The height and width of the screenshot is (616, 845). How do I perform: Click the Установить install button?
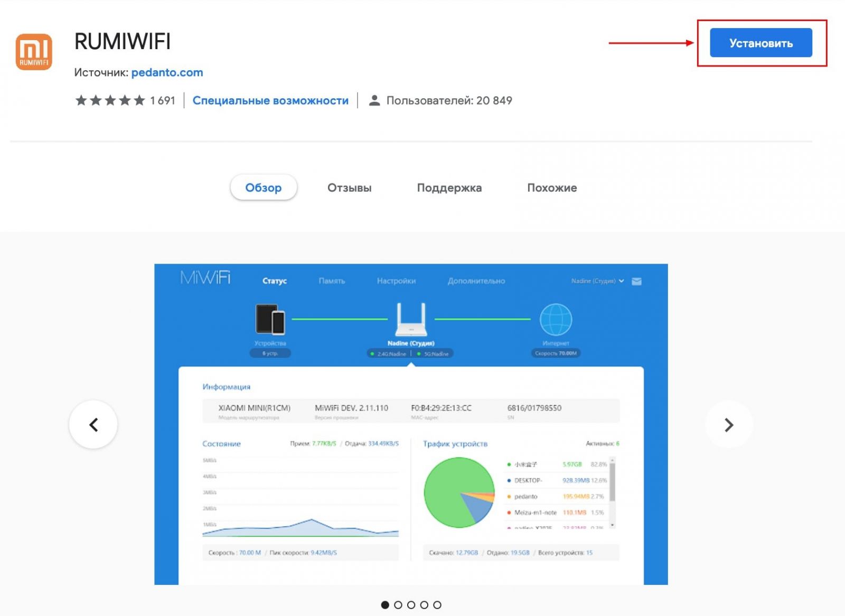coord(760,43)
